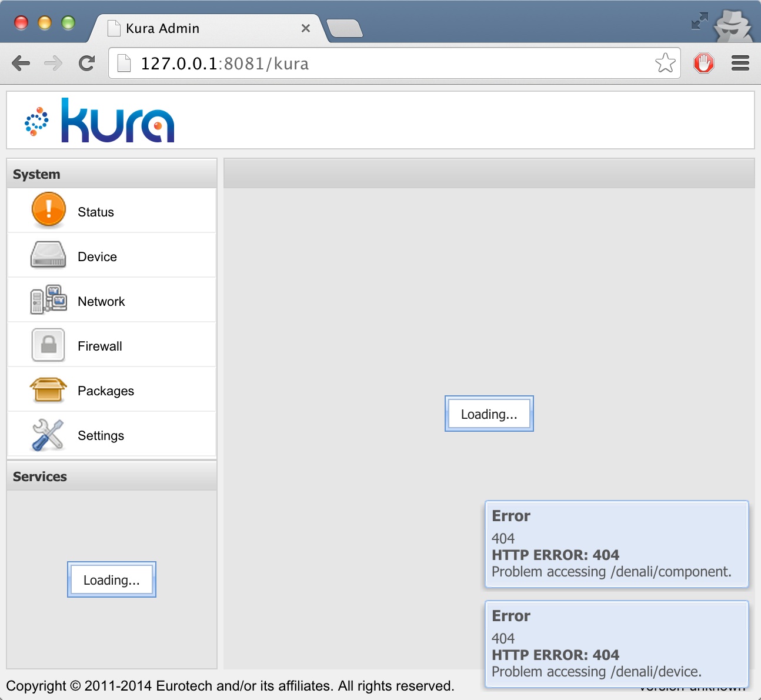Viewport: 761px width, 700px height.
Task: Bookmark the page with the star icon
Action: 665,63
